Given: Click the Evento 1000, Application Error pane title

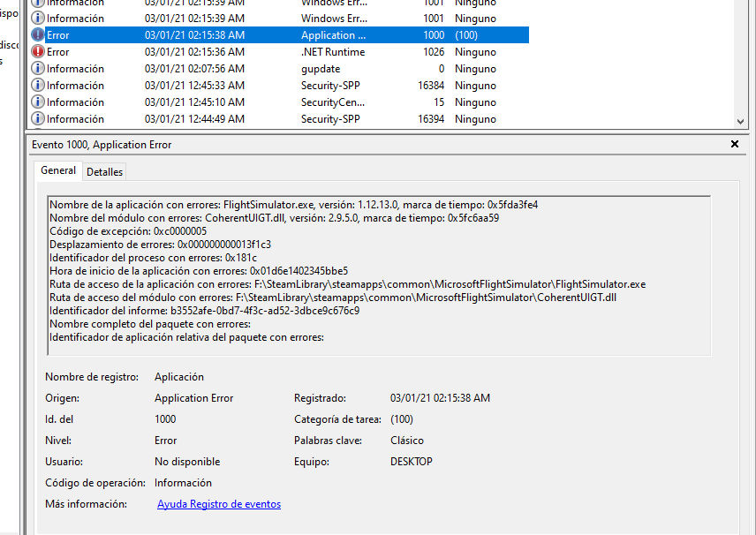Looking at the screenshot, I should (x=102, y=145).
